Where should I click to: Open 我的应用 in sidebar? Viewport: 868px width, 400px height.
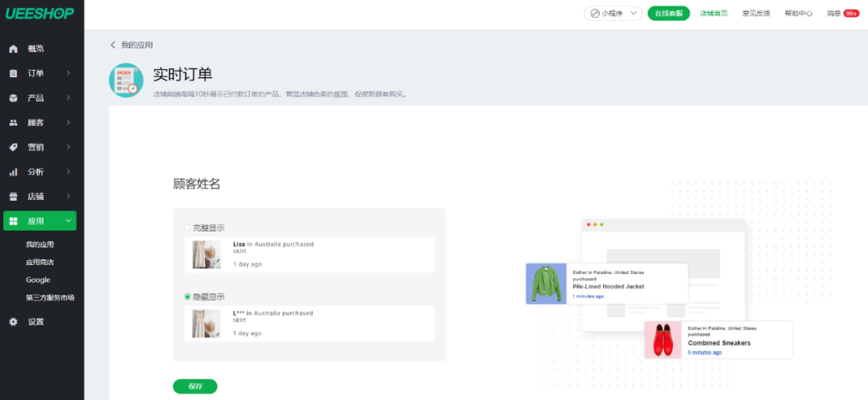(x=40, y=244)
